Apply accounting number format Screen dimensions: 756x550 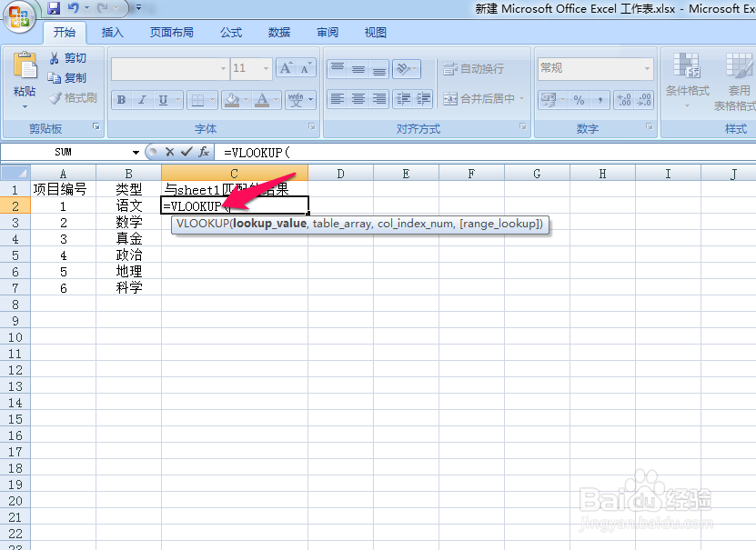click(x=549, y=100)
